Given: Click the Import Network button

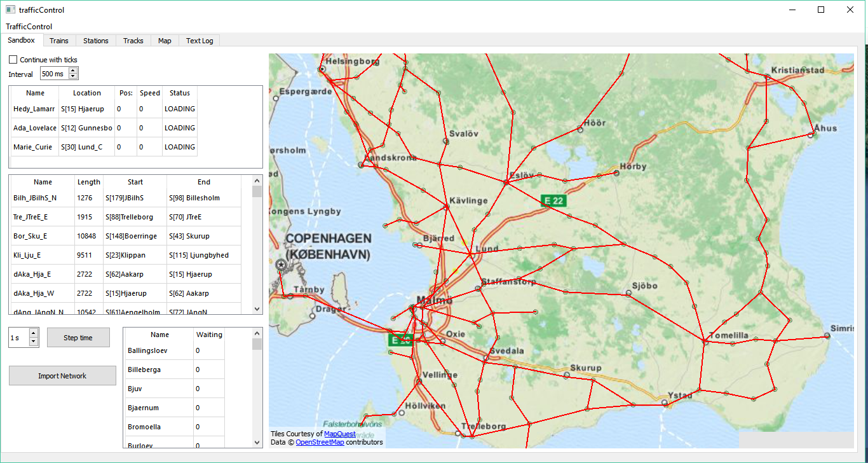Looking at the screenshot, I should click(62, 375).
